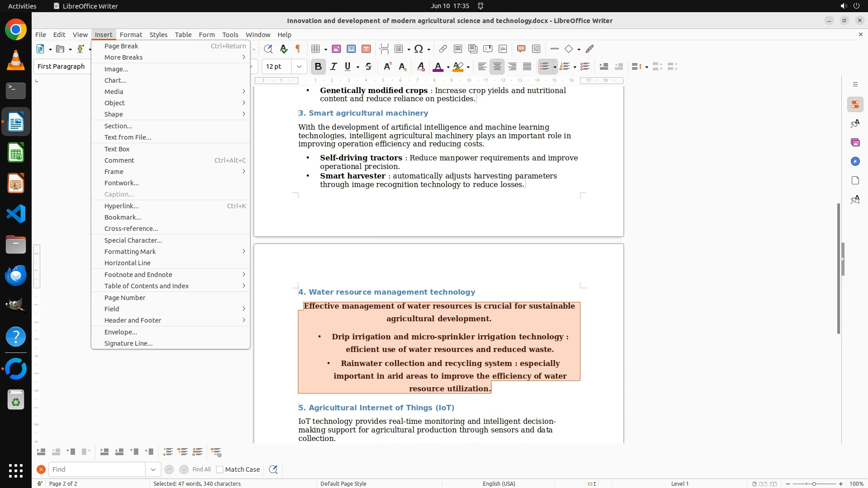
Task: Open the font size dropdown
Action: (299, 67)
